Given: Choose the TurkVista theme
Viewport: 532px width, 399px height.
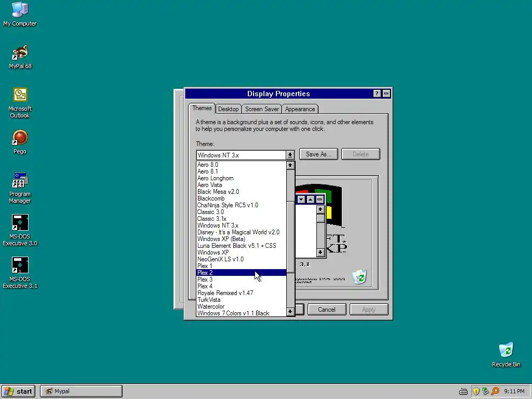Looking at the screenshot, I should coord(241,300).
